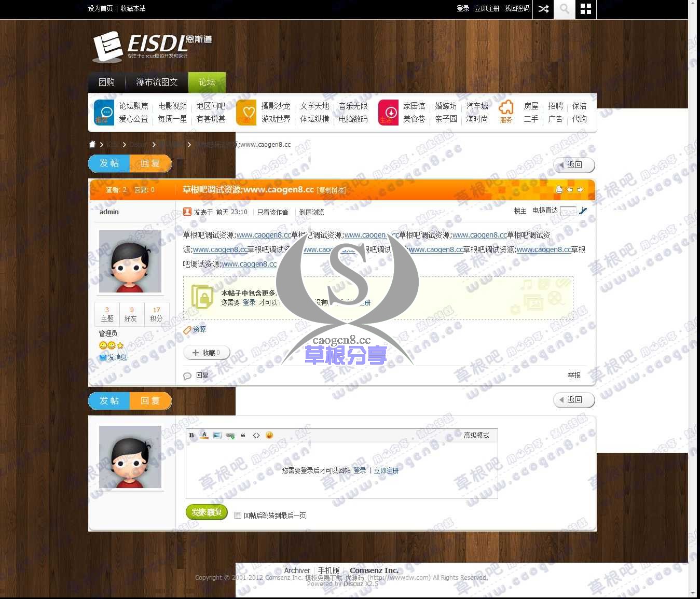
Task: Click the admin avatar thumbnail
Action: coord(130,261)
